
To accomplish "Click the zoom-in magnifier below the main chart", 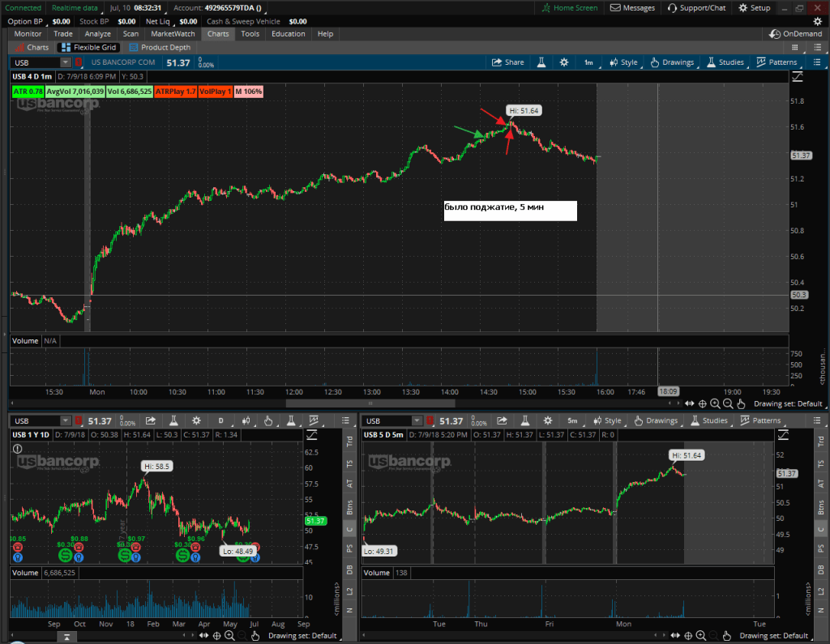I will (x=715, y=403).
